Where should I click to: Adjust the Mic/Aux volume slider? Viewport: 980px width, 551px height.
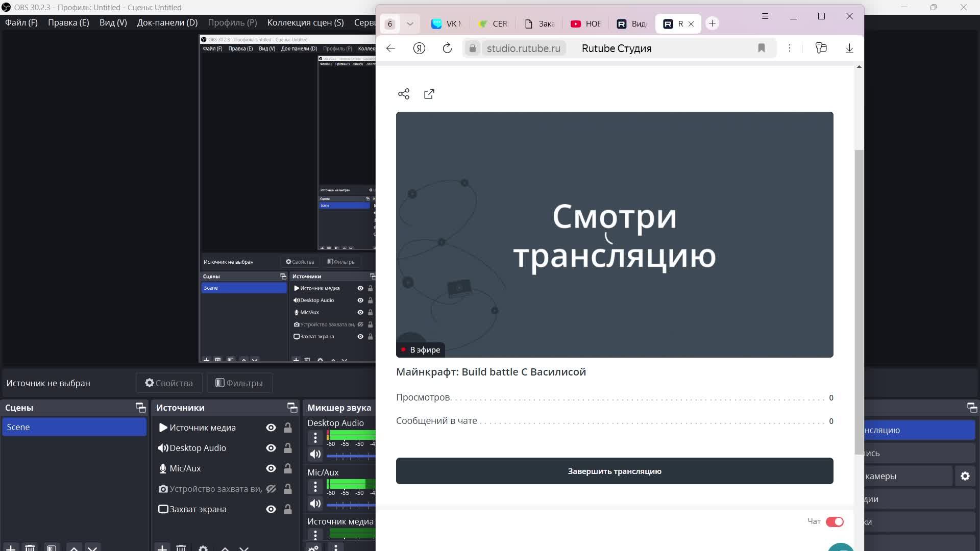pos(351,505)
